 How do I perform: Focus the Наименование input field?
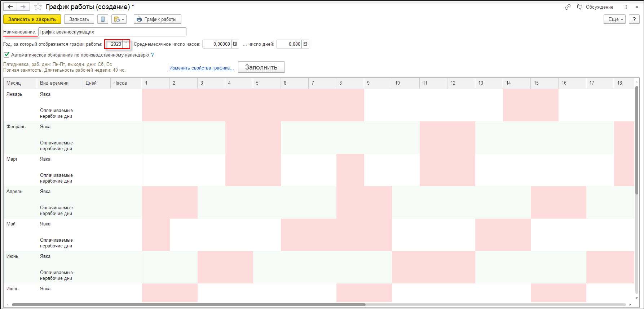point(112,32)
